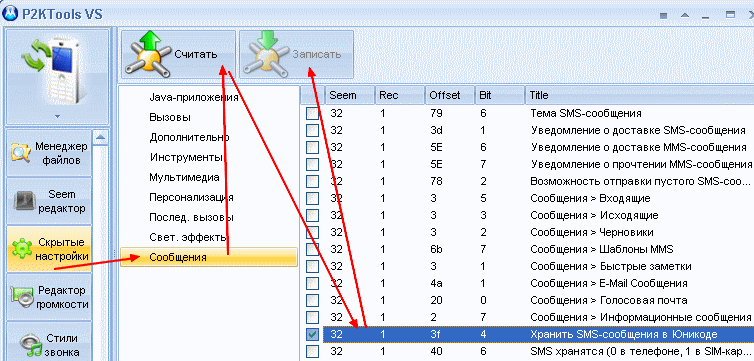Select Скрытые настройки sidebar item
754x361 pixels.
point(49,249)
